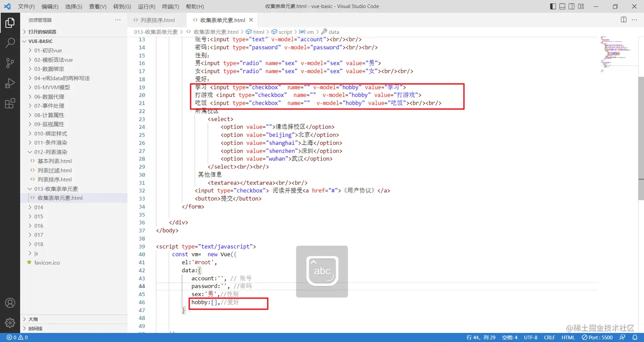Click errors and warnings status indicator
The width and height of the screenshot is (644, 342).
[17, 337]
